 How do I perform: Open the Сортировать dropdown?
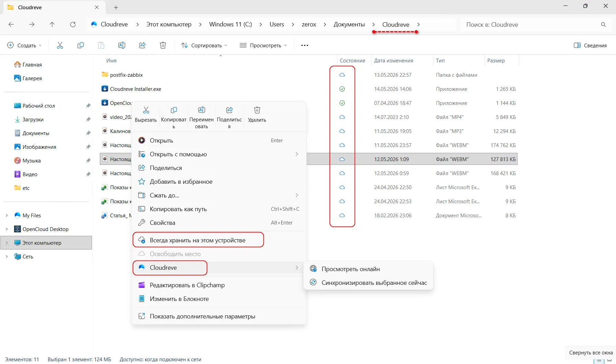click(x=204, y=45)
